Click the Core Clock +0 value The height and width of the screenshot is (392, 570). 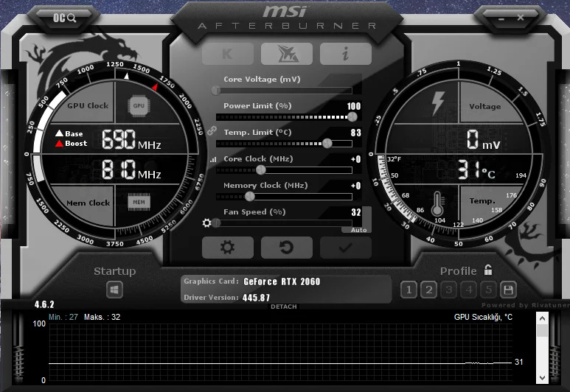coord(356,159)
